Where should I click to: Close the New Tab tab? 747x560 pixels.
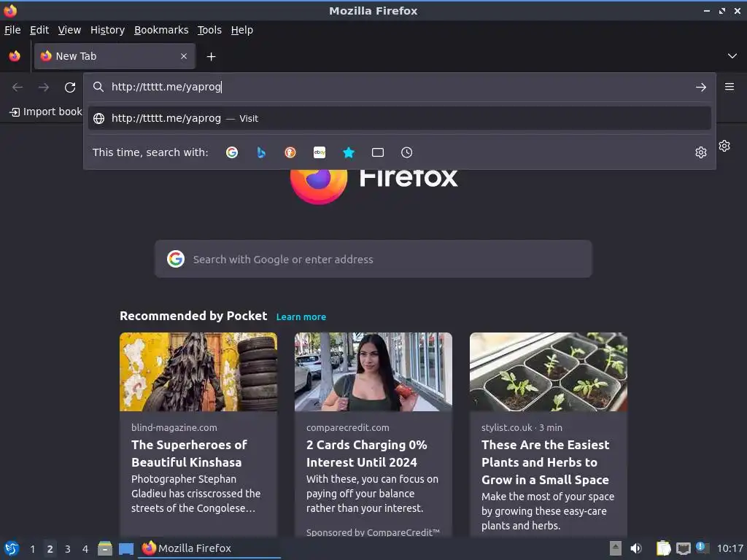pos(184,56)
